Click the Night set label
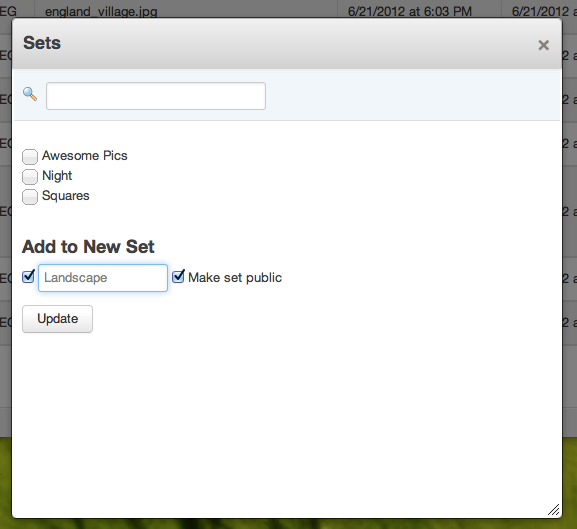Viewport: 577px width, 529px height. (57, 176)
